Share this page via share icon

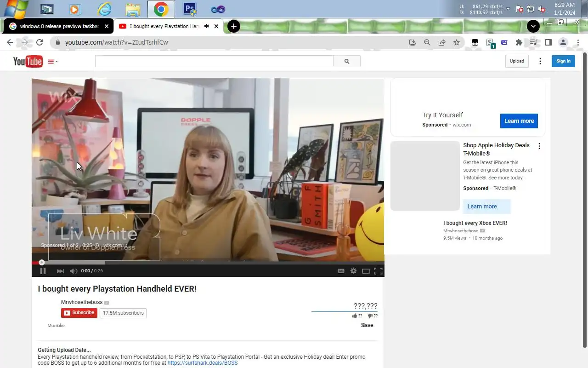(442, 42)
